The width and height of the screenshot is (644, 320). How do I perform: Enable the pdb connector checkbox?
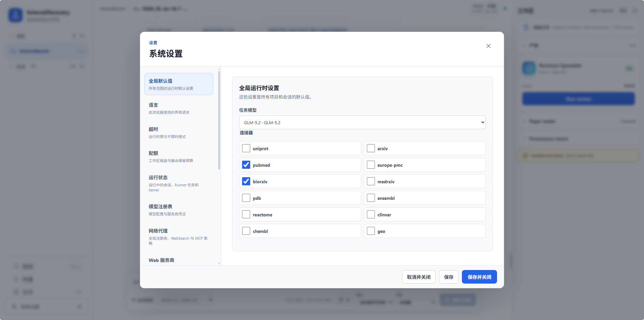tap(246, 198)
